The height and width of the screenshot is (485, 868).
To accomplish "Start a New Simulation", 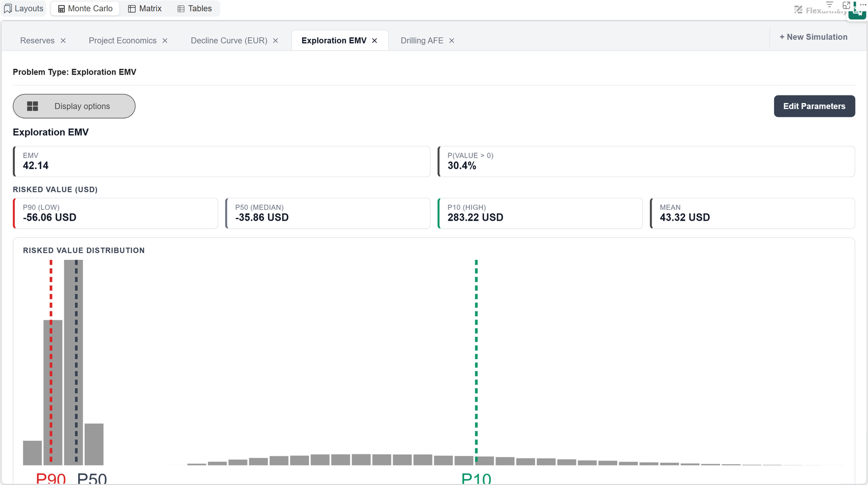I will pos(813,37).
